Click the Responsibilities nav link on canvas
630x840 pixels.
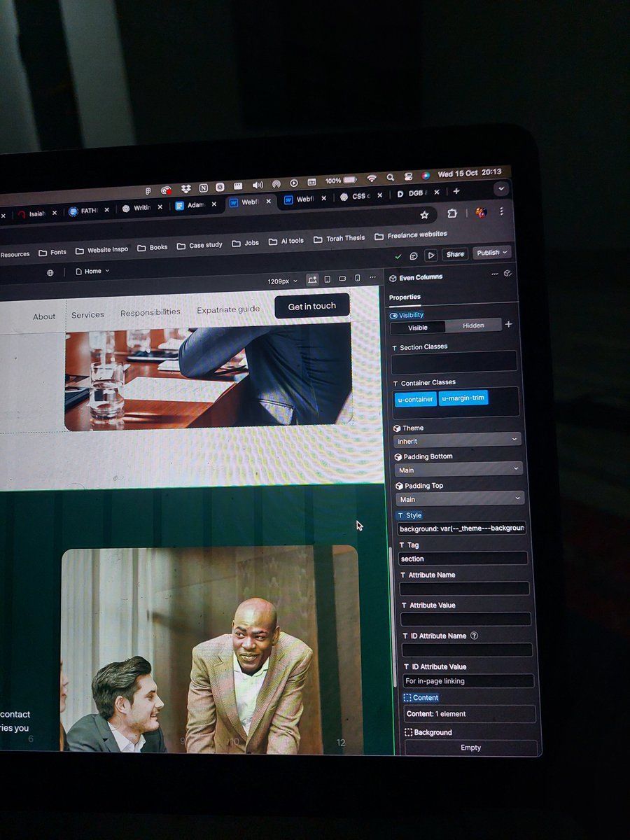pos(150,312)
